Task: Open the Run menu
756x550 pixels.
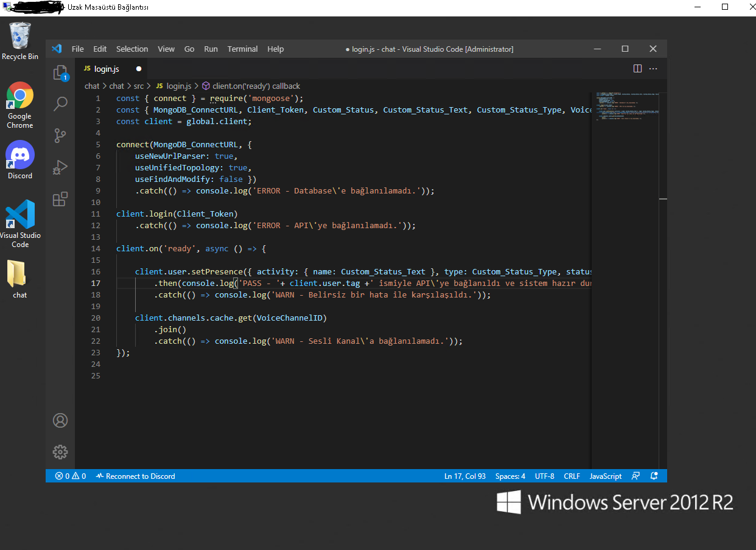Action: (211, 49)
